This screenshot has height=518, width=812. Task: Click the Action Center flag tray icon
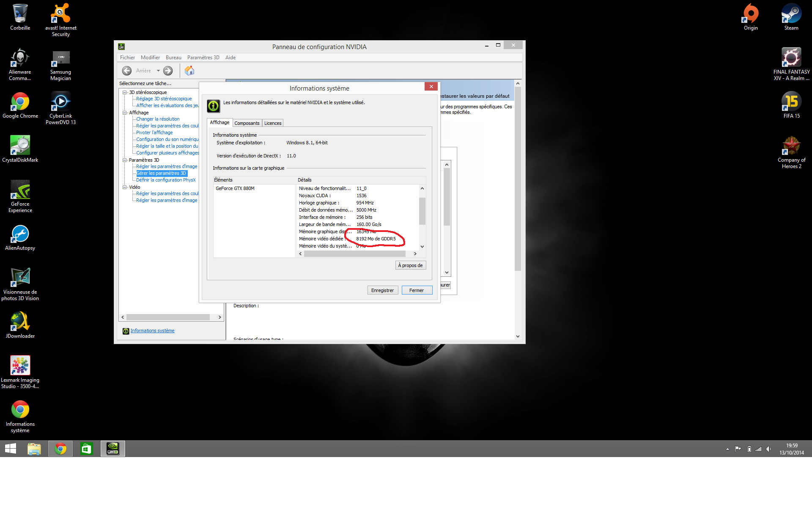[x=738, y=449]
